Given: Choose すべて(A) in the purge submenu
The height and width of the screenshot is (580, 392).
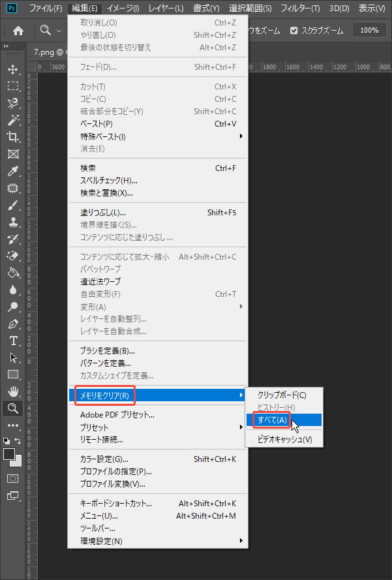Looking at the screenshot, I should pyautogui.click(x=284, y=420).
